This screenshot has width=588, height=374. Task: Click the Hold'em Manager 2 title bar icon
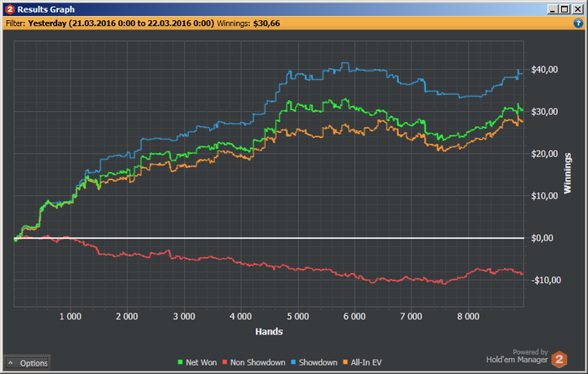[x=10, y=9]
